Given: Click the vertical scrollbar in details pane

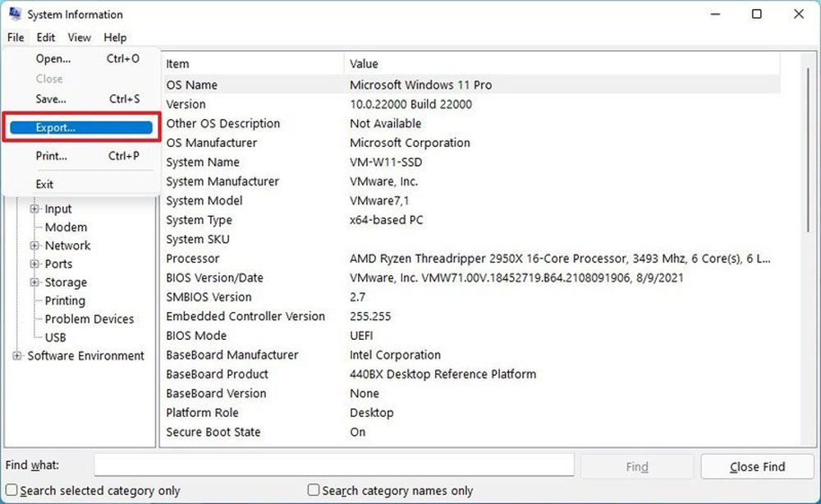Looking at the screenshot, I should 807,249.
